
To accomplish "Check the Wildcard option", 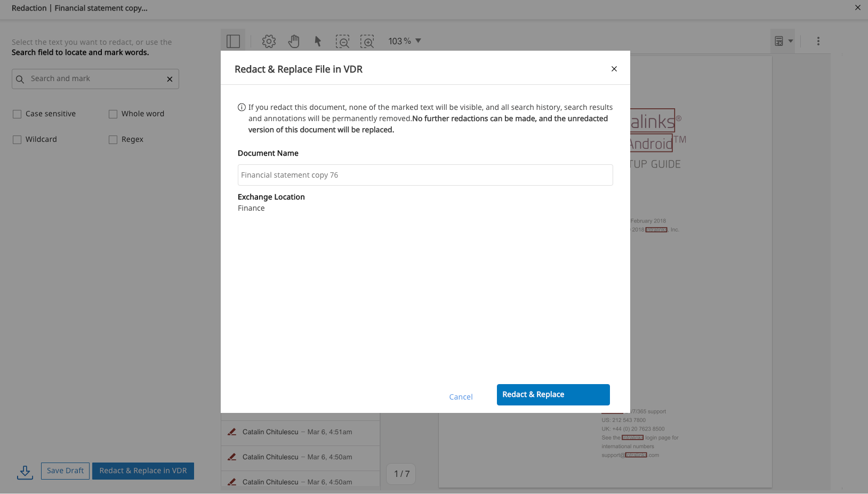I will pos(17,140).
